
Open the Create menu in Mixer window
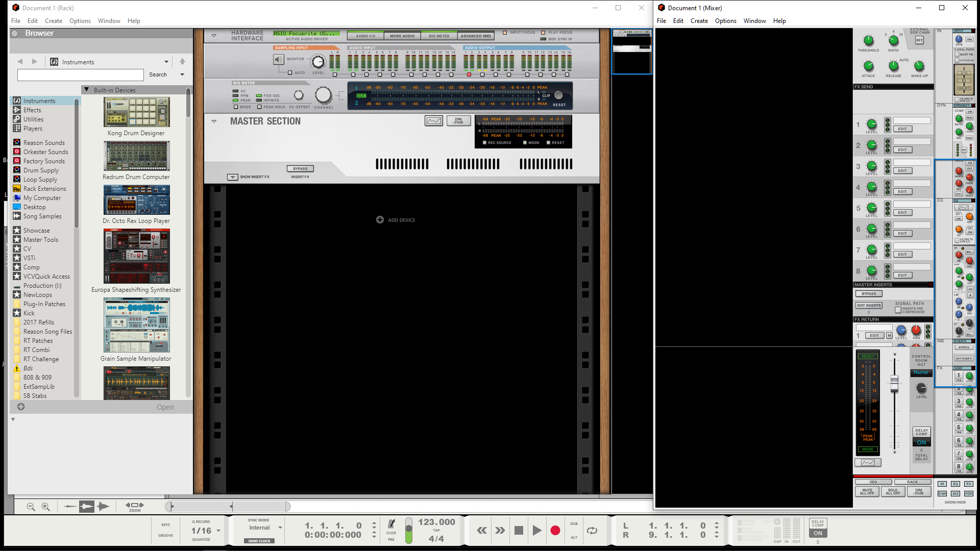pos(699,20)
